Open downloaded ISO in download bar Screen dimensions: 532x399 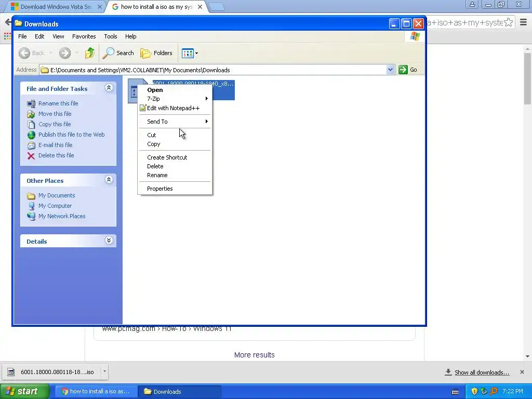coord(51,372)
